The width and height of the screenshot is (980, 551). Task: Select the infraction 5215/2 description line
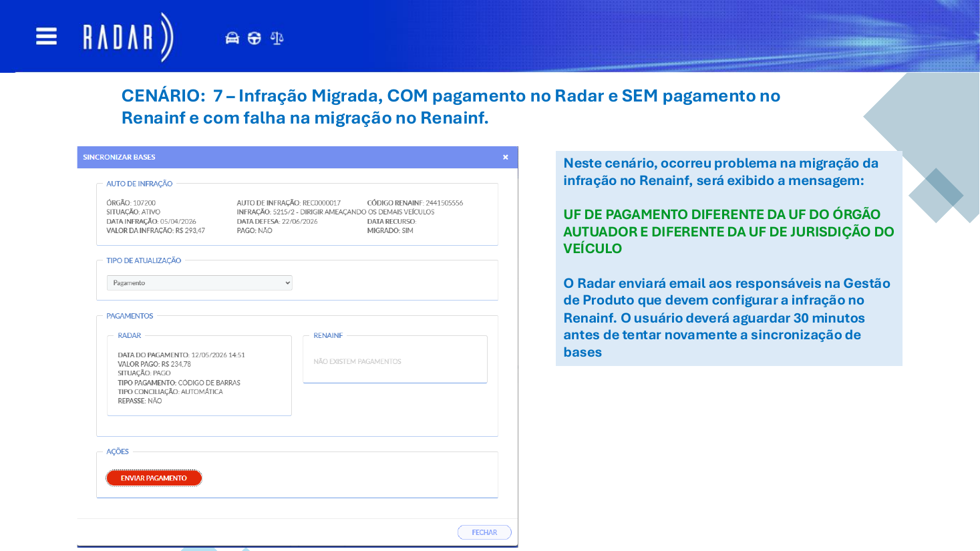click(x=335, y=212)
